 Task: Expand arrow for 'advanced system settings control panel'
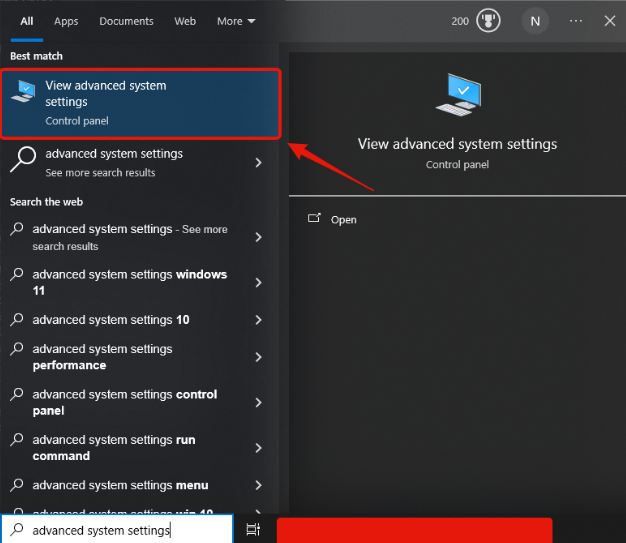point(258,402)
